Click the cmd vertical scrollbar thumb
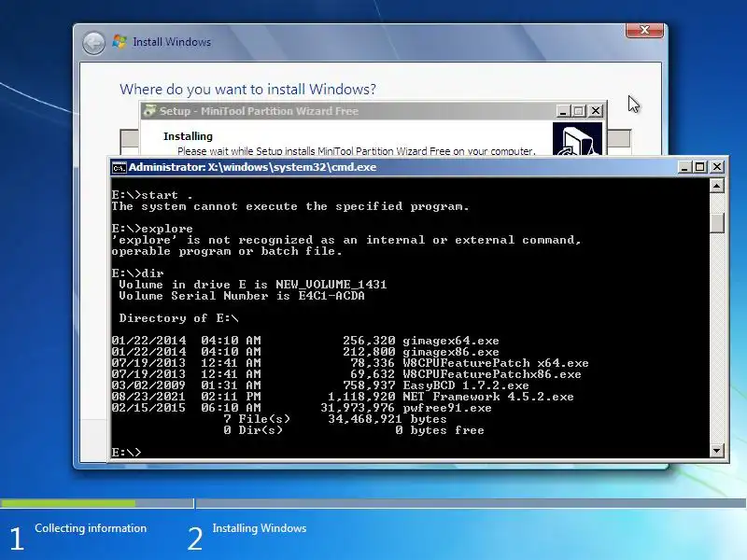The height and width of the screenshot is (560, 747). (717, 223)
